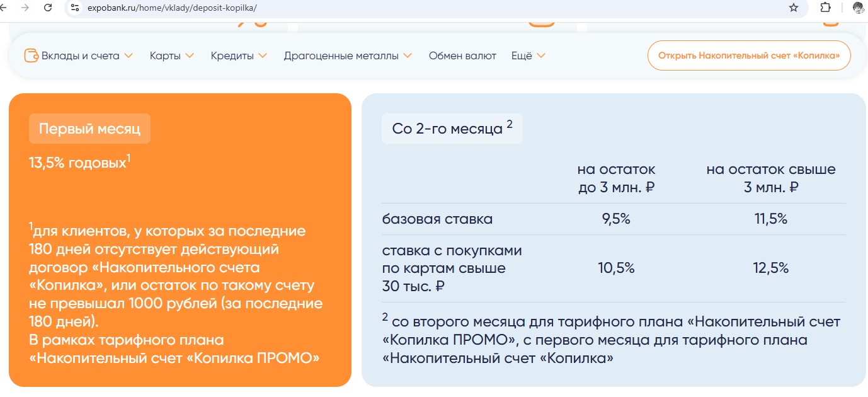Screen dimensions: 868x397
Task: Click the 12,5% rate cell
Action: [x=770, y=268]
